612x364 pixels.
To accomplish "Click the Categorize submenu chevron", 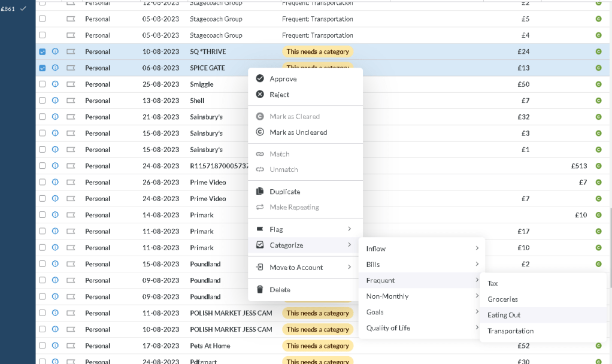I will (x=349, y=245).
